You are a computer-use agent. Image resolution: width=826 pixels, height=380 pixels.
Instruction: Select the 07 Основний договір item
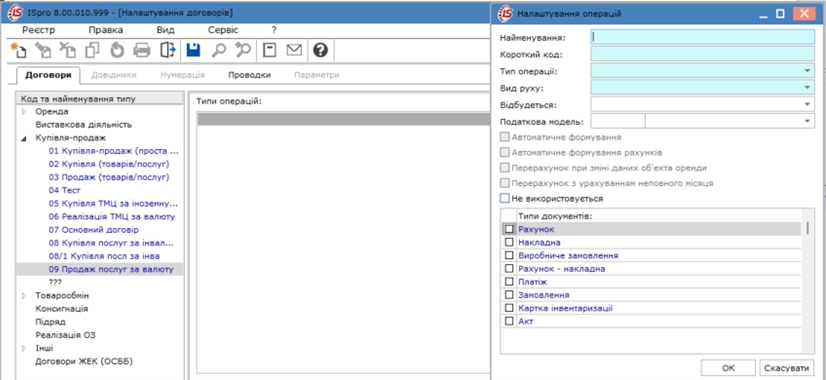(94, 230)
